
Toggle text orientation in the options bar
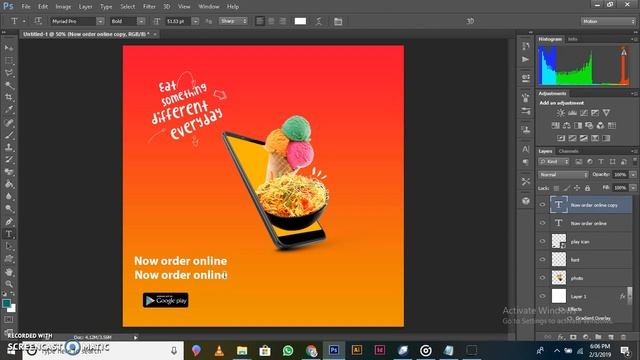coord(38,21)
